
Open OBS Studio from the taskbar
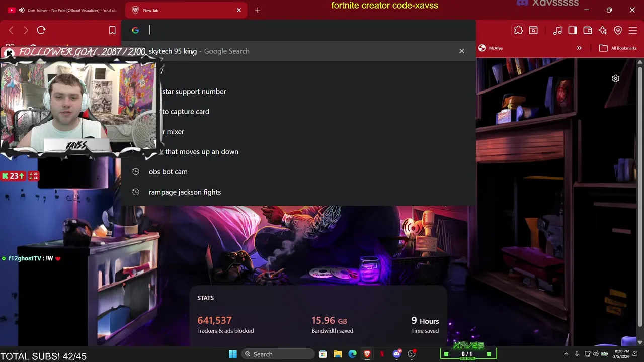[412, 354]
